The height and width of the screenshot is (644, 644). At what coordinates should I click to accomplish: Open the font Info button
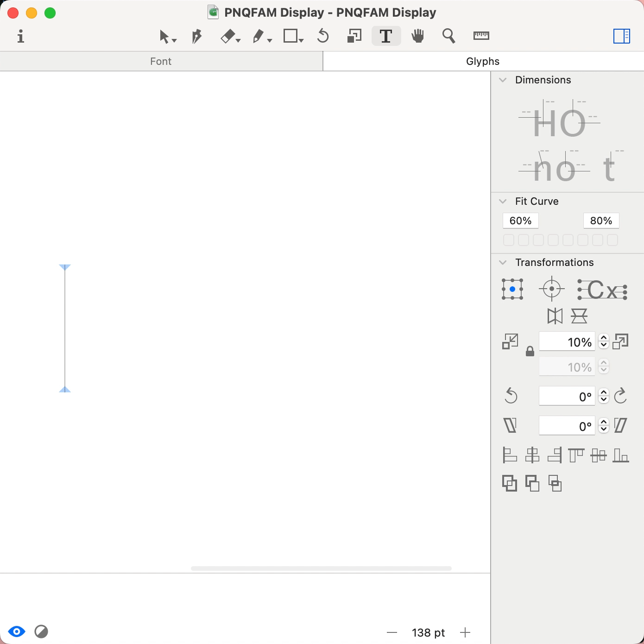(20, 36)
